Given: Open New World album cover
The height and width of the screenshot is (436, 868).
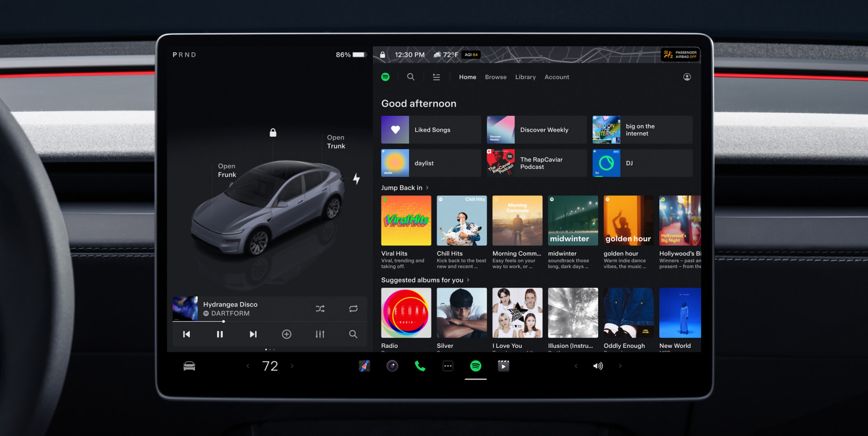Looking at the screenshot, I should click(680, 313).
